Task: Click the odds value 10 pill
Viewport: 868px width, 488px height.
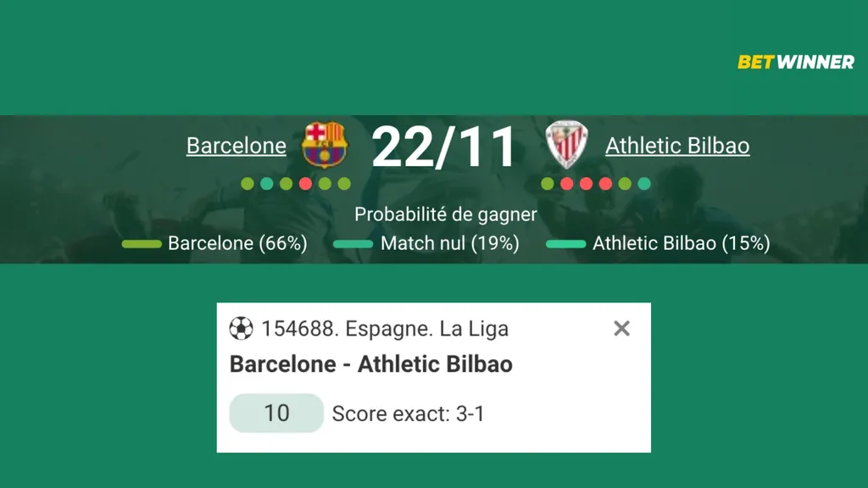Action: pyautogui.click(x=275, y=413)
